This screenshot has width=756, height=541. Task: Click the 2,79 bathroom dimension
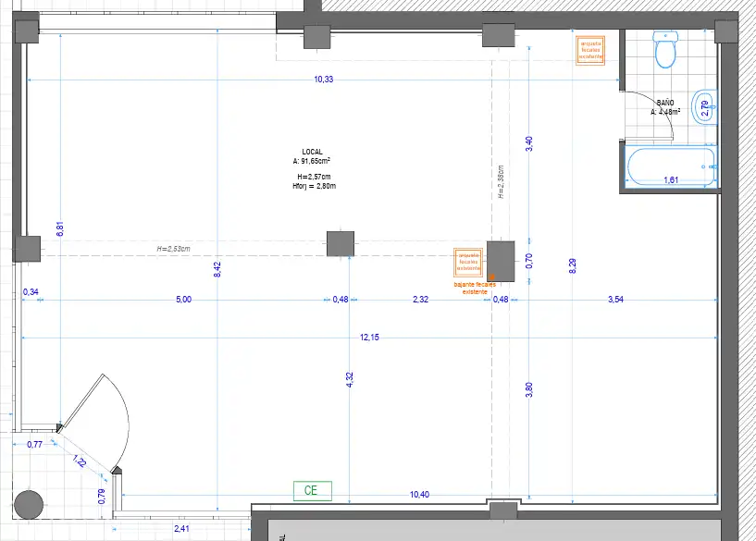click(705, 108)
